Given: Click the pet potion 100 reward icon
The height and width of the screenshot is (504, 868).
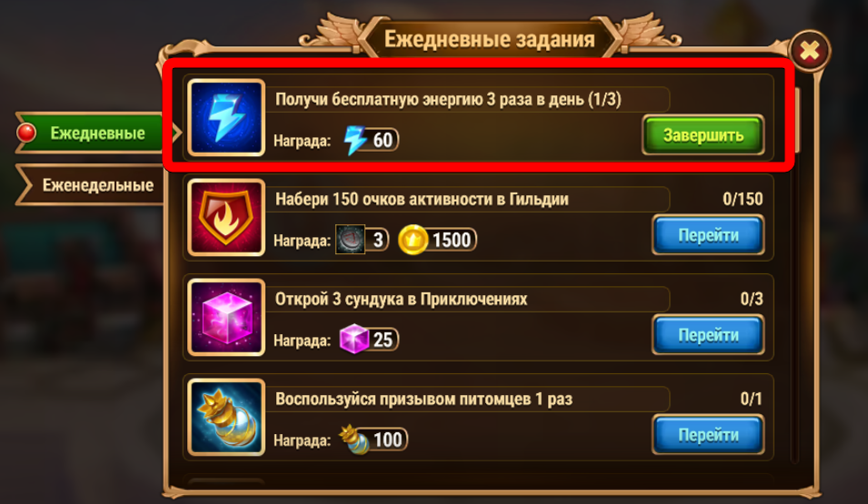Looking at the screenshot, I should pos(354,440).
